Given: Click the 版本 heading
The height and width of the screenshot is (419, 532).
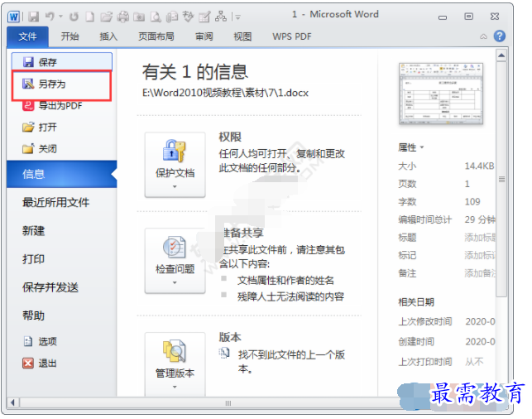Looking at the screenshot, I should tap(230, 337).
